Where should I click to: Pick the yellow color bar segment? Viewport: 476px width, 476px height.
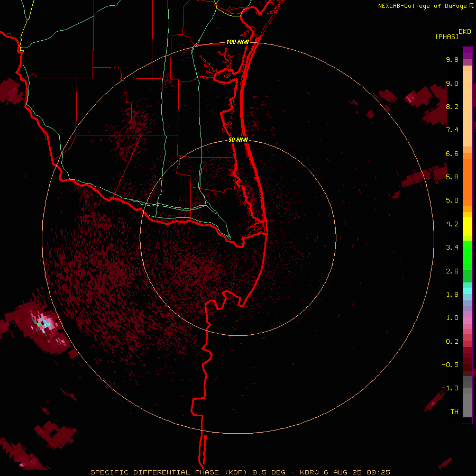[x=467, y=226]
